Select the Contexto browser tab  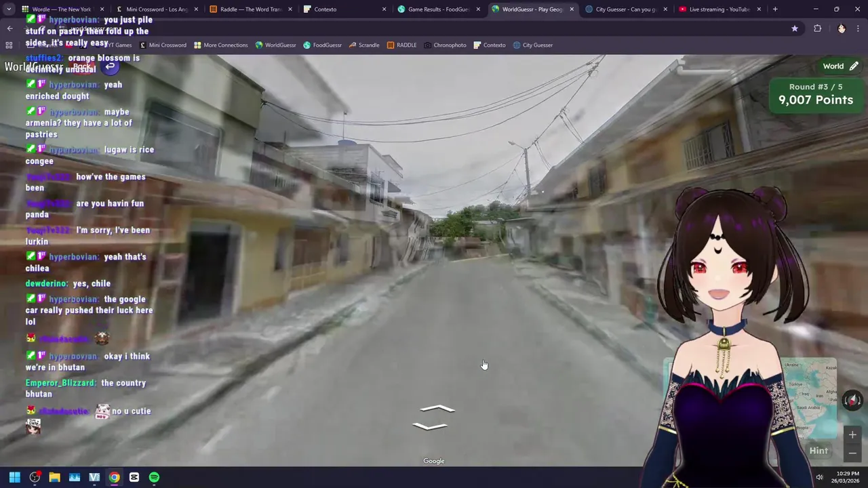click(343, 9)
